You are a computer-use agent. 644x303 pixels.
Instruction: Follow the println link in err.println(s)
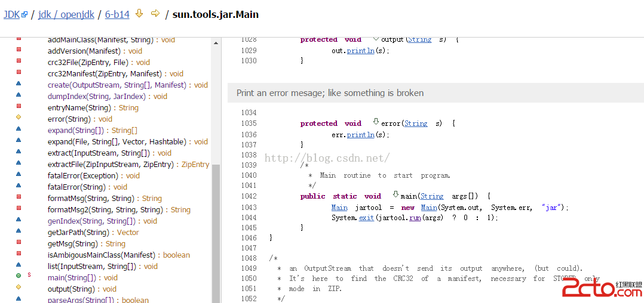point(360,134)
